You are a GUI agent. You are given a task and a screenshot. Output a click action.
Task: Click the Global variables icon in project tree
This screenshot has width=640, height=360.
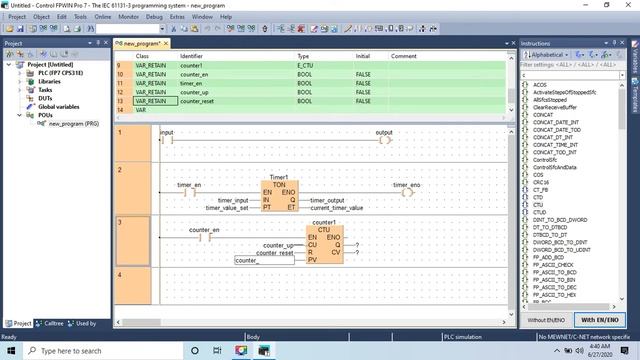click(31, 107)
